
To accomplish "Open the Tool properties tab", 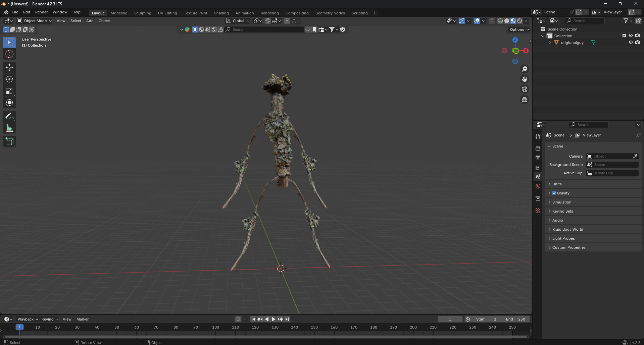I will point(538,136).
